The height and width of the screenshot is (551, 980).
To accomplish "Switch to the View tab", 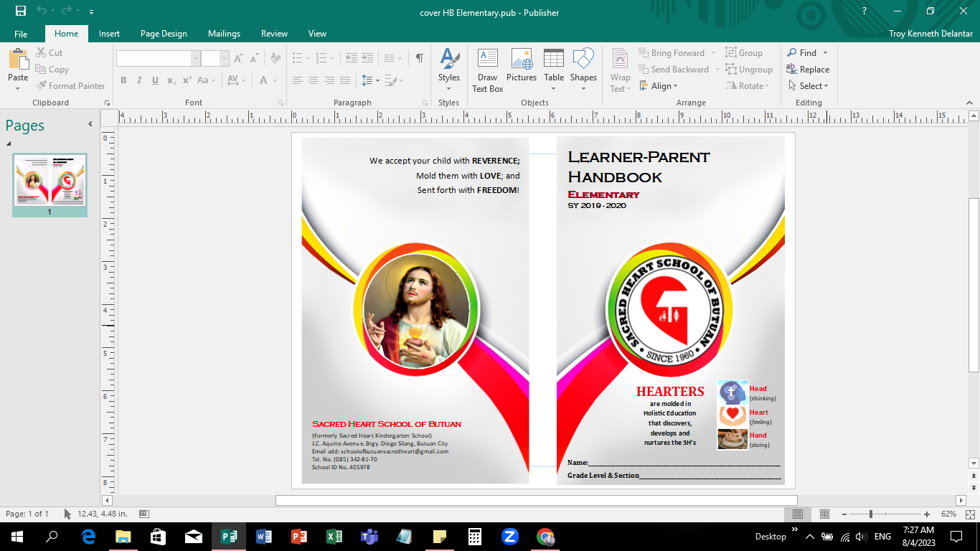I will 317,34.
